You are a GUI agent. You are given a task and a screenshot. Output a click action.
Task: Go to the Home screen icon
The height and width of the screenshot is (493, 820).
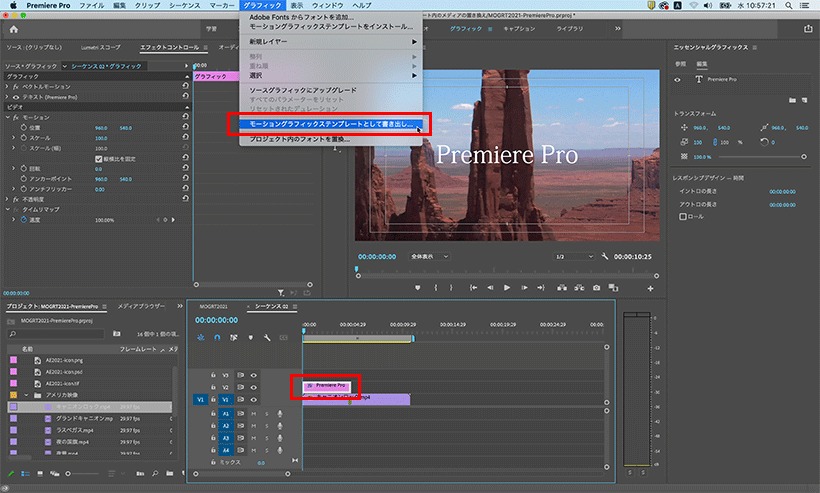(14, 29)
